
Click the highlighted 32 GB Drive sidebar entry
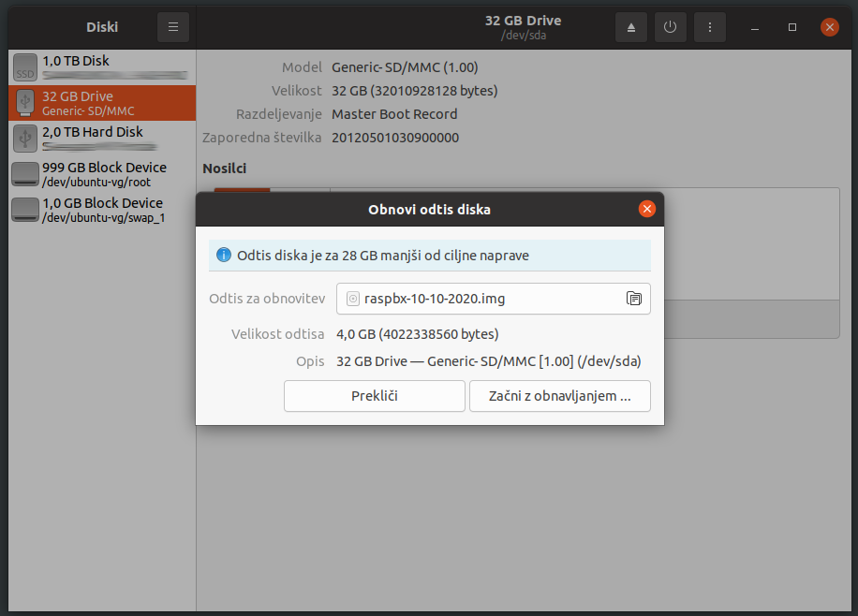(101, 103)
